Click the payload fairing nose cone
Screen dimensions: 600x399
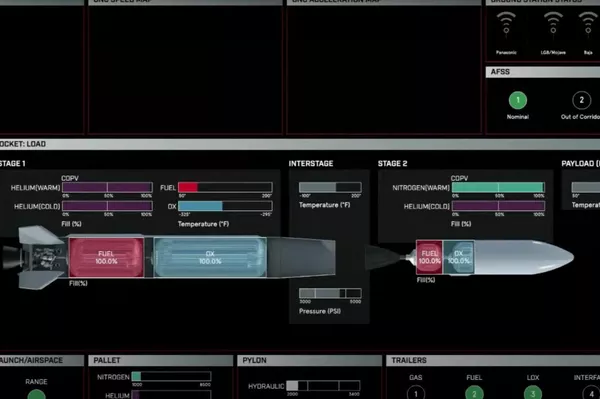click(524, 257)
